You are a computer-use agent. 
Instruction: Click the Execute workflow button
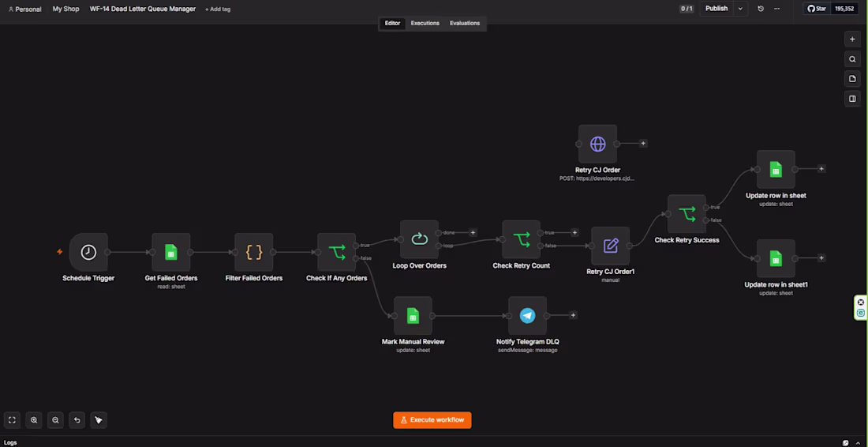click(x=432, y=420)
